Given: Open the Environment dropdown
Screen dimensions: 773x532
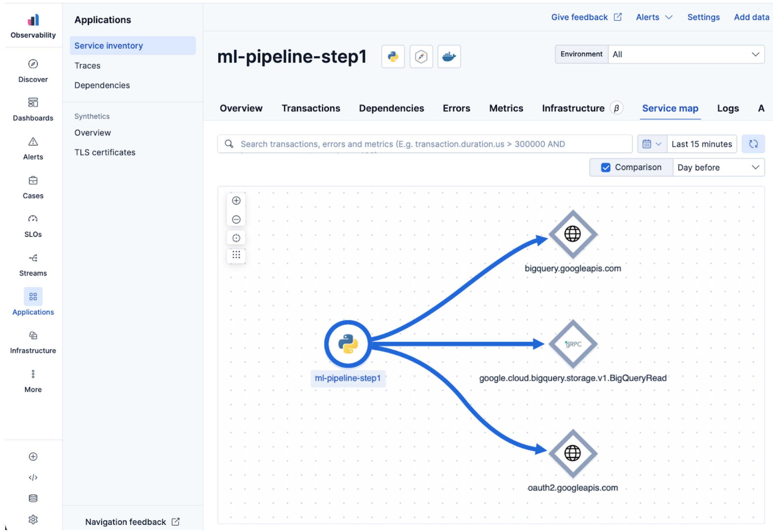Looking at the screenshot, I should pos(686,54).
